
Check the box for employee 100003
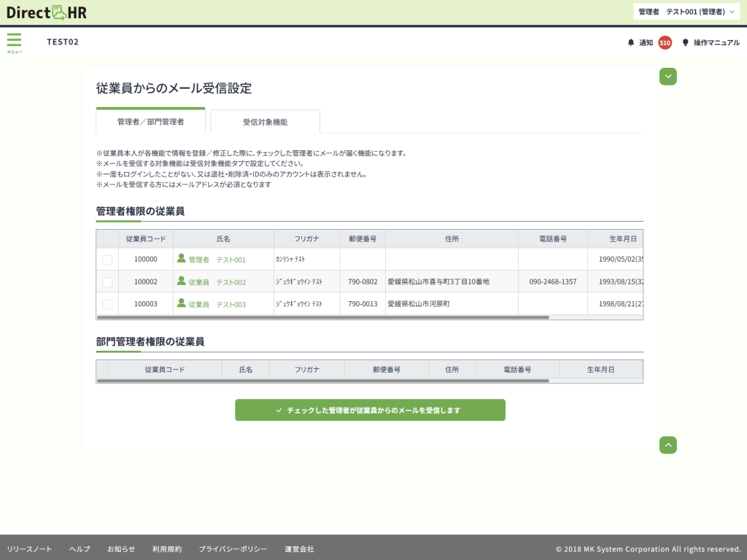[x=107, y=304]
